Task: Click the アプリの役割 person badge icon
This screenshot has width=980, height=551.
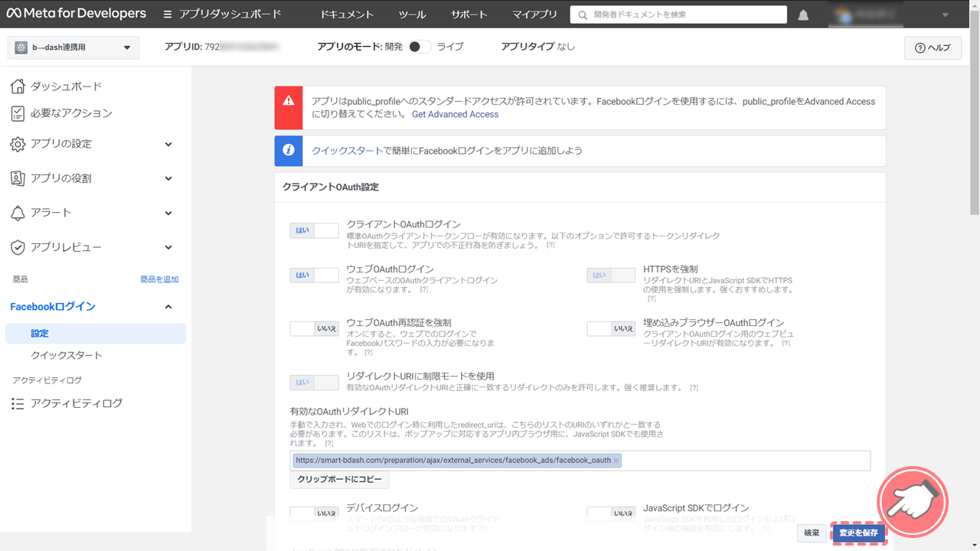Action: click(x=18, y=178)
